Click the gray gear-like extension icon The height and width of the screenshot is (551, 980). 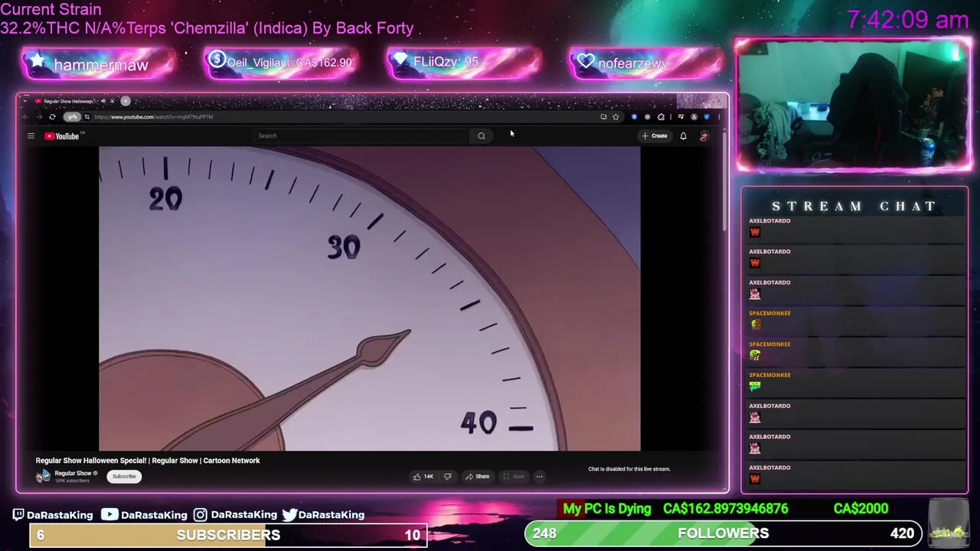tap(648, 117)
